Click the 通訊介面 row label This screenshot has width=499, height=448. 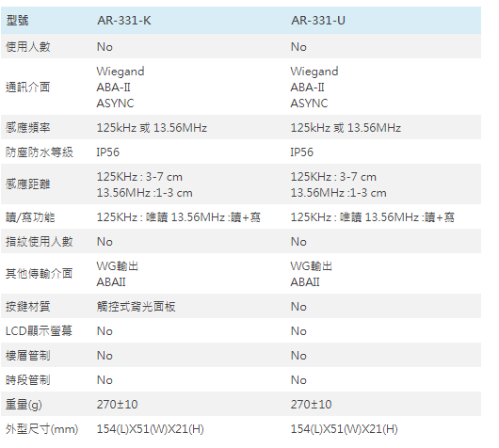point(28,87)
